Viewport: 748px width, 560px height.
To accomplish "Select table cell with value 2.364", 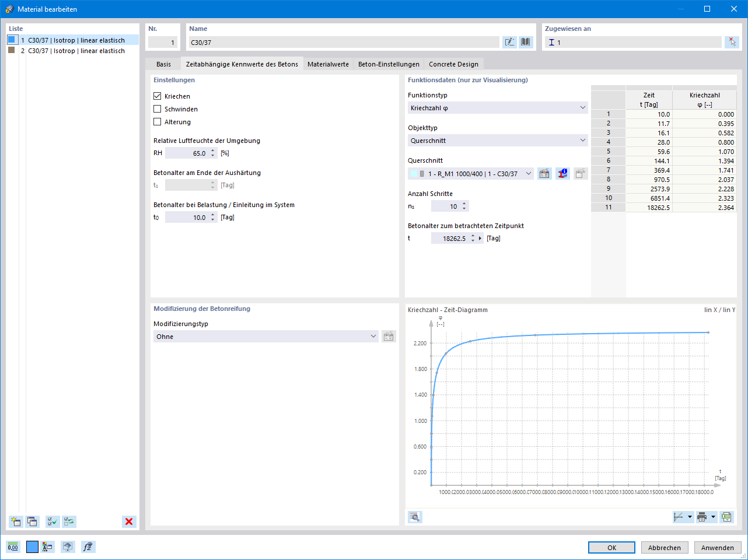I will click(704, 208).
